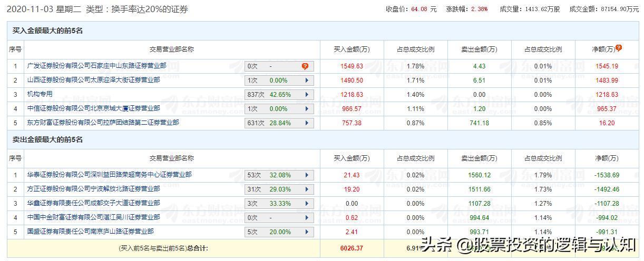Expand the arrow in 中国中金财富 湛江吴川 row
The width and height of the screenshot is (644, 261).
[307, 218]
